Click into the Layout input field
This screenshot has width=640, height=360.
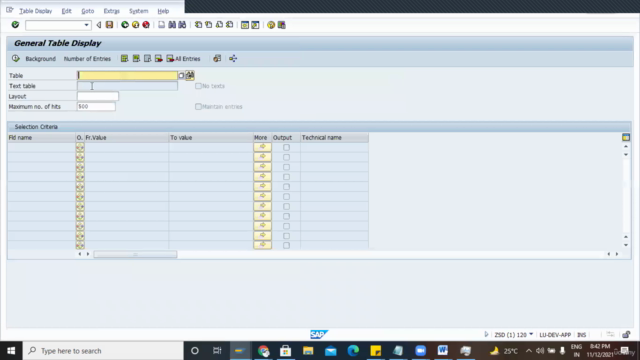coord(98,96)
